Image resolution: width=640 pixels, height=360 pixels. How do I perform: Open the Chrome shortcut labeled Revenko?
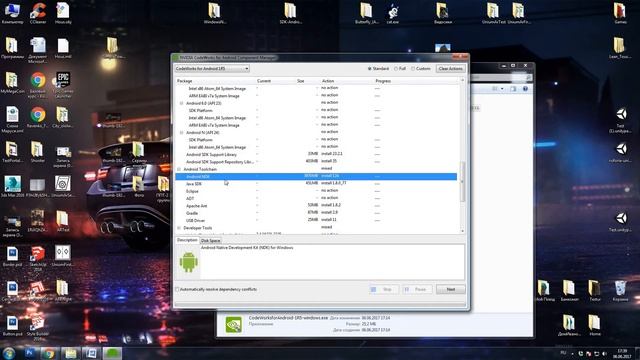coord(38,118)
